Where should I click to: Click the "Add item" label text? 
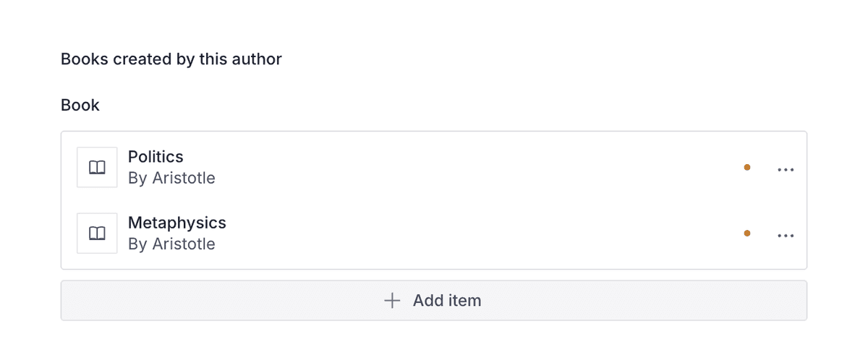(446, 301)
